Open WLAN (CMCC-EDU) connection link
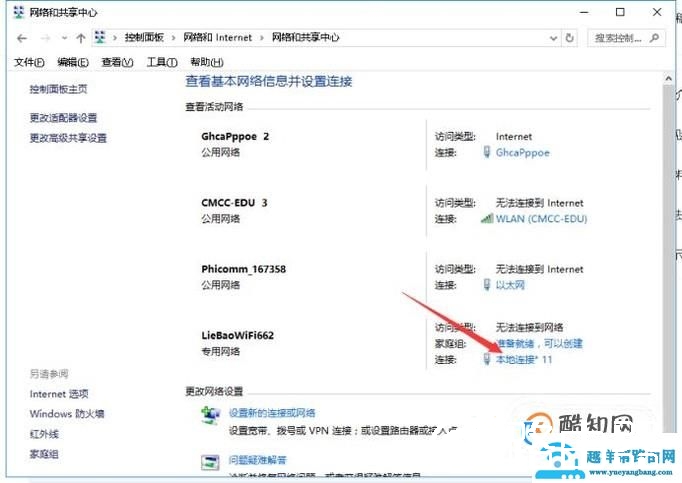 pyautogui.click(x=541, y=219)
